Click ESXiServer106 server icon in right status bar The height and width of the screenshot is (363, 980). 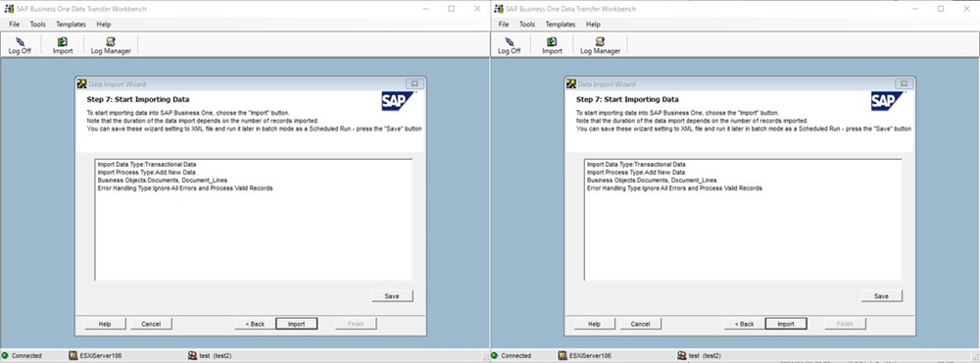(563, 355)
